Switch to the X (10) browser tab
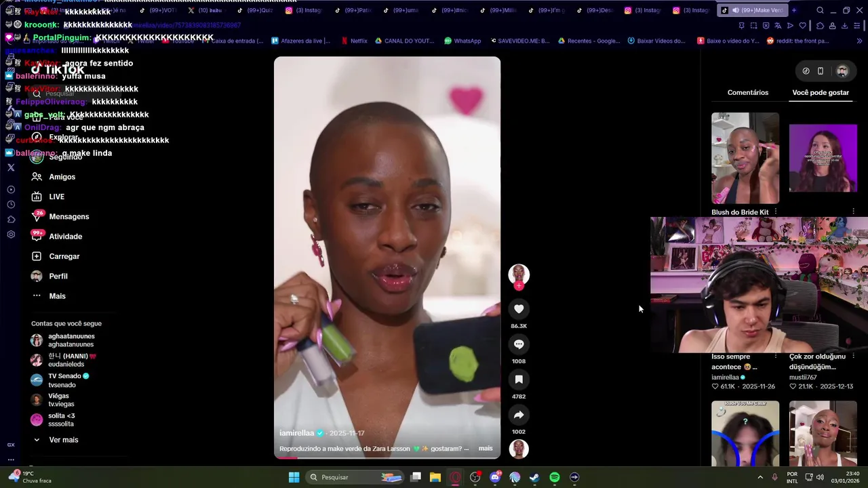 (x=205, y=10)
